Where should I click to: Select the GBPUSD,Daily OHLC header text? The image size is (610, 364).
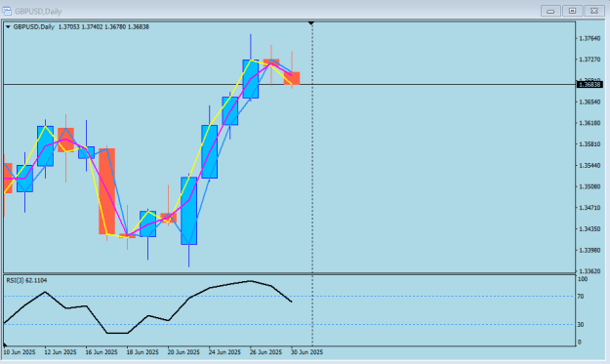pyautogui.click(x=81, y=26)
